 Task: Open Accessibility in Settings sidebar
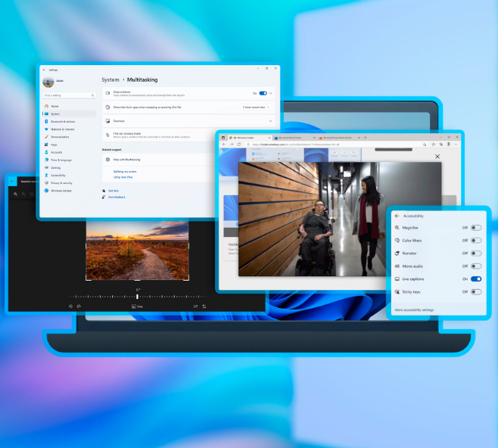click(69, 176)
